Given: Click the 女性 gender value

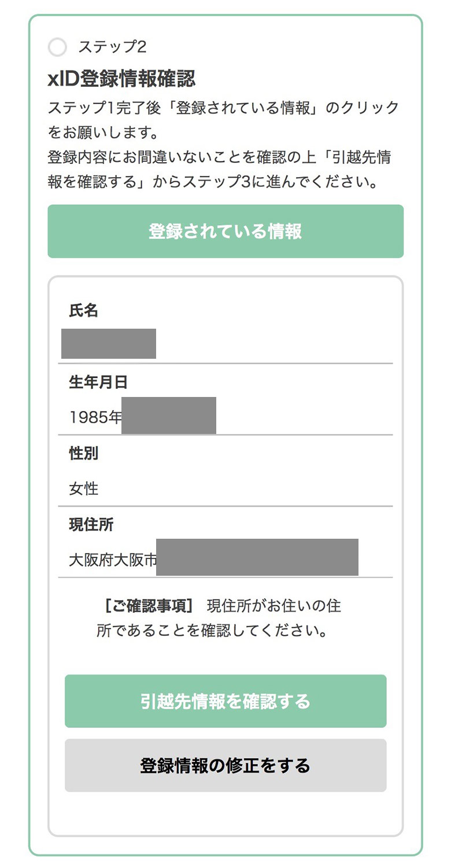Looking at the screenshot, I should click(84, 489).
